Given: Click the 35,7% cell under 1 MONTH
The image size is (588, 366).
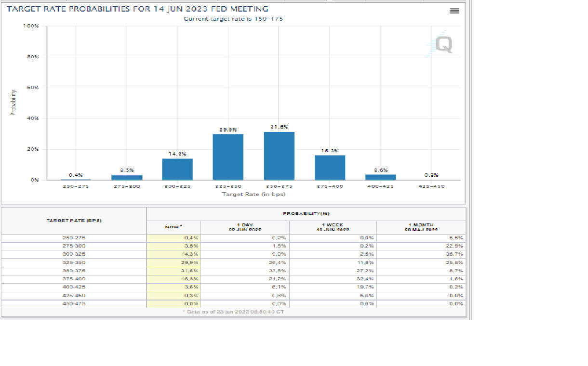Looking at the screenshot, I should click(x=421, y=254).
